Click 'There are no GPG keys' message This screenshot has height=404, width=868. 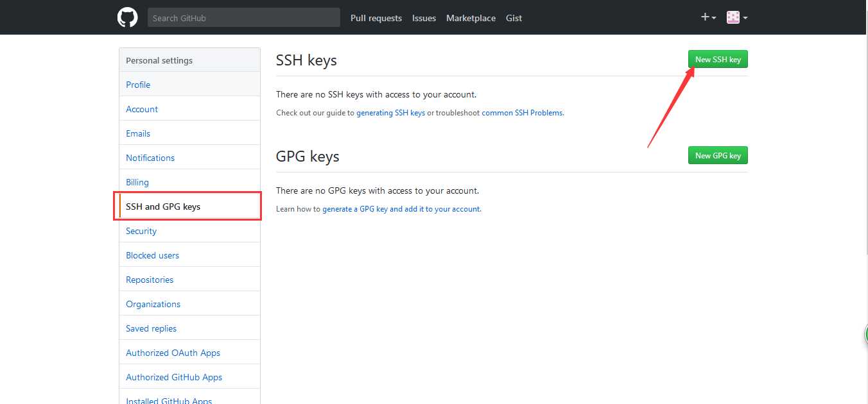tap(378, 190)
